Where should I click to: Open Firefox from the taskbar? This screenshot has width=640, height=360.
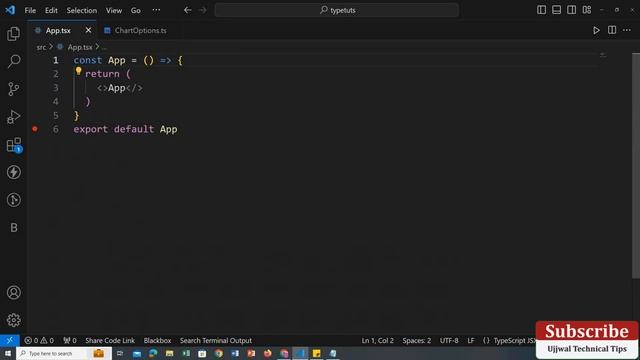pos(268,353)
